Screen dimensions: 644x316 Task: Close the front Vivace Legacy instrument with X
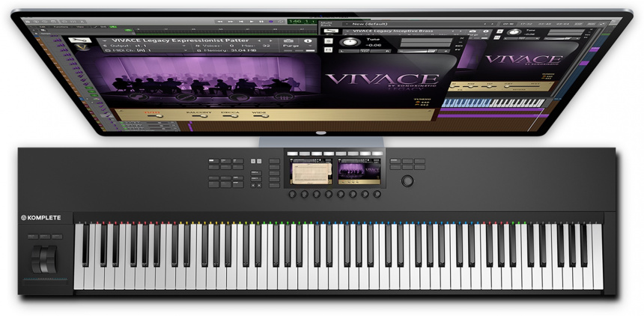point(462,37)
